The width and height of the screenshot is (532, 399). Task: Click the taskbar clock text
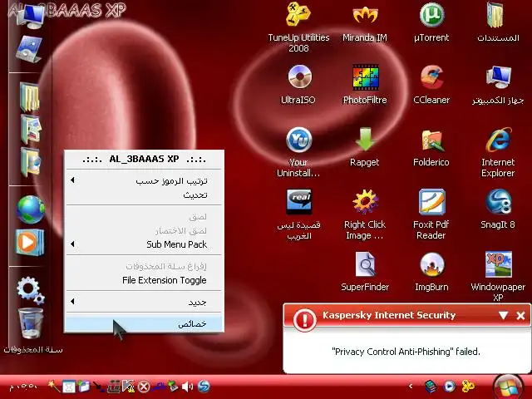23,386
